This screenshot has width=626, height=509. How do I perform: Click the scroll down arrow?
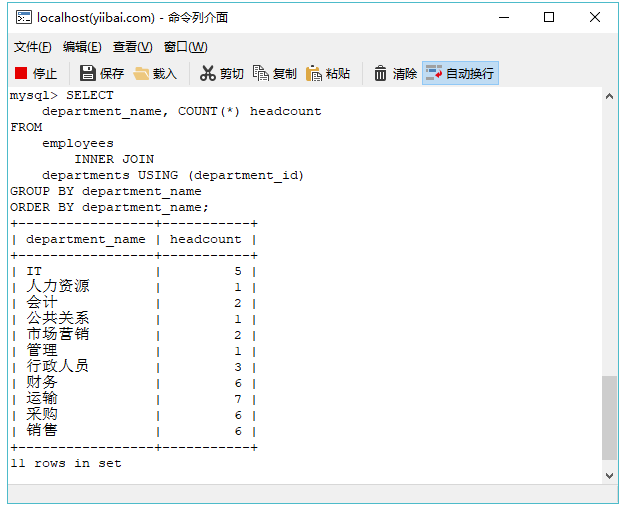click(x=609, y=476)
